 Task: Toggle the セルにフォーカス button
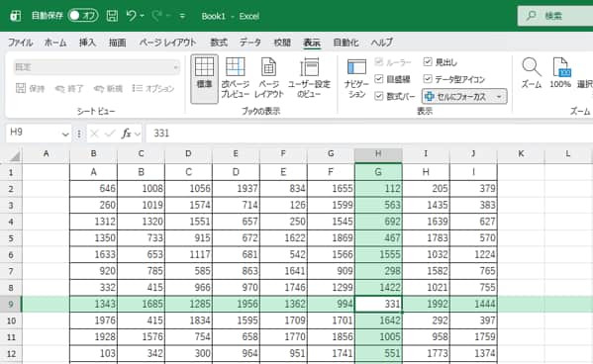(456, 96)
